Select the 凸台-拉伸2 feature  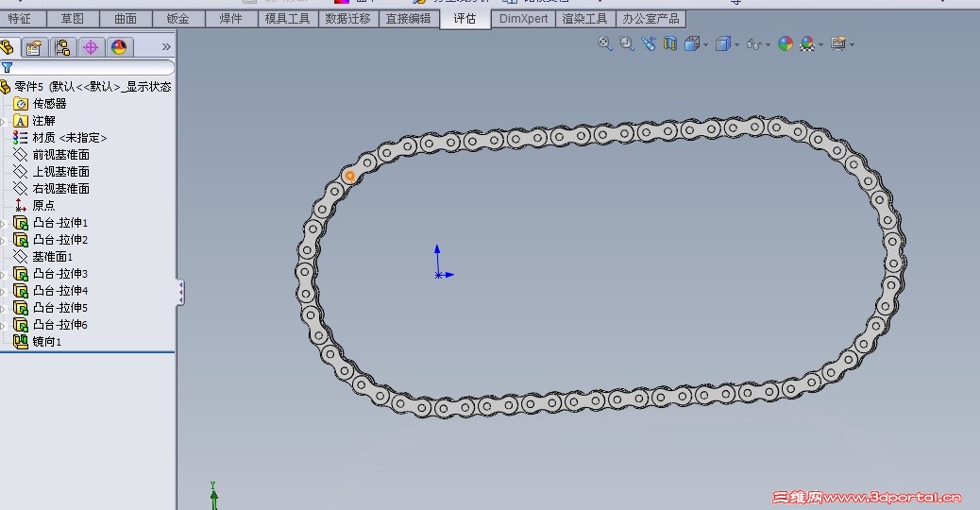point(60,239)
